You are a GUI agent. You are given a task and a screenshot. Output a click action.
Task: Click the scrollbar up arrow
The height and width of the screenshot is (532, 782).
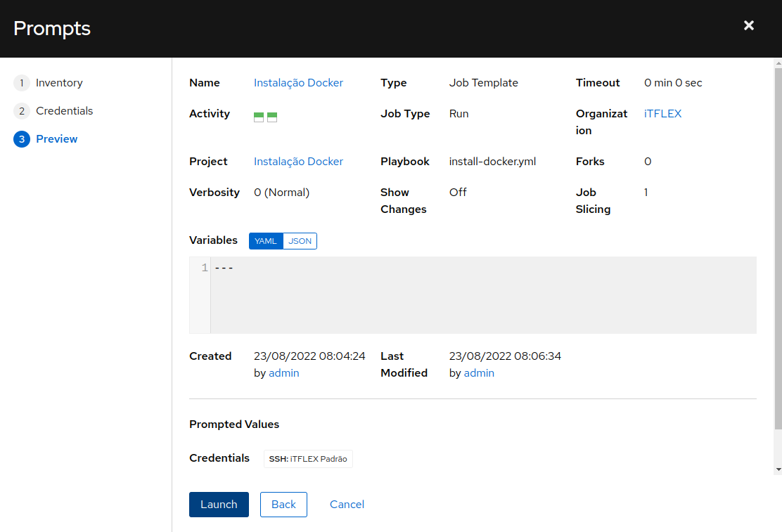[778, 63]
